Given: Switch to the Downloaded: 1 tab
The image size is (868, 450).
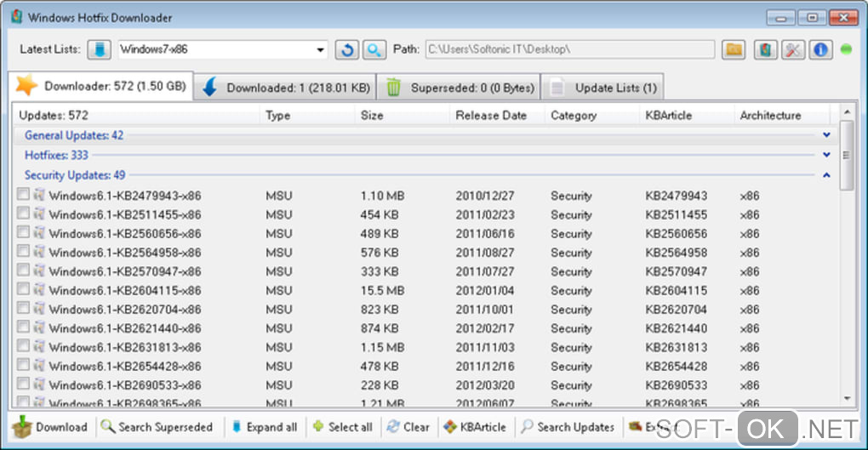Looking at the screenshot, I should pyautogui.click(x=285, y=88).
